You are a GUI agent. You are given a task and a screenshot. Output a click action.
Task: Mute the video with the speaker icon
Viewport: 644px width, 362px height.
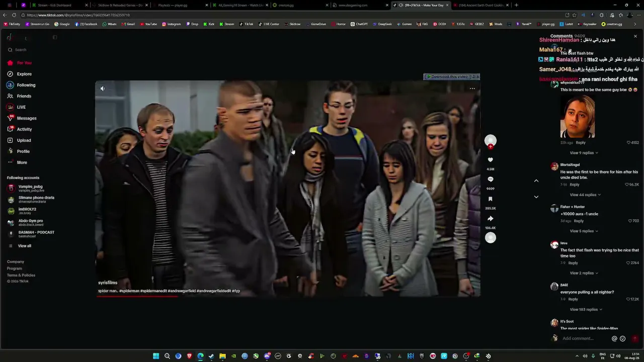pyautogui.click(x=103, y=88)
